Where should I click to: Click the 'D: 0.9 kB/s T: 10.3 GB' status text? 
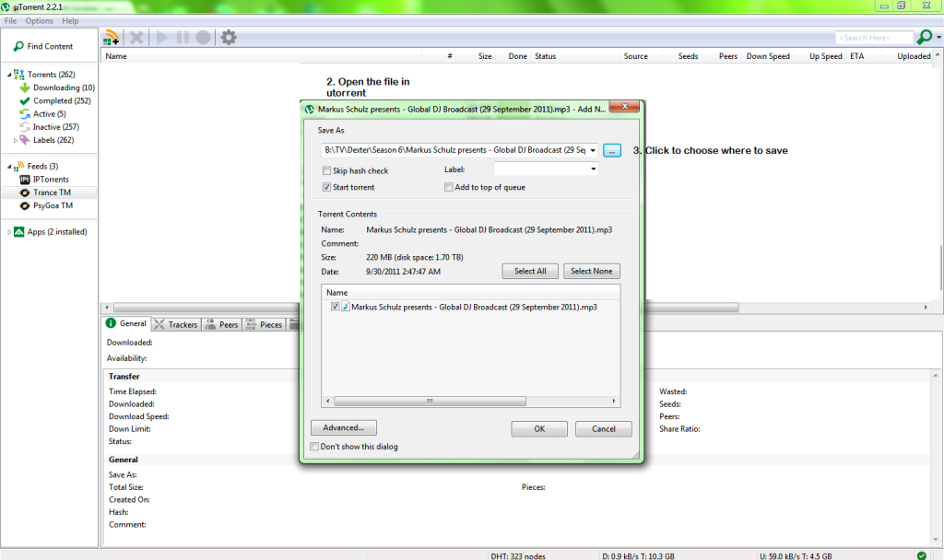638,556
